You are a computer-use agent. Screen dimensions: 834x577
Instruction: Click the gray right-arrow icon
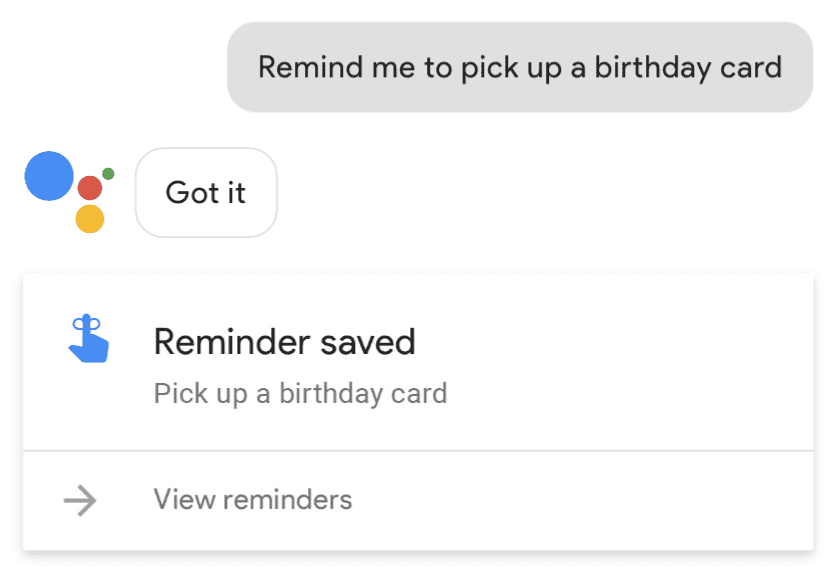point(80,500)
